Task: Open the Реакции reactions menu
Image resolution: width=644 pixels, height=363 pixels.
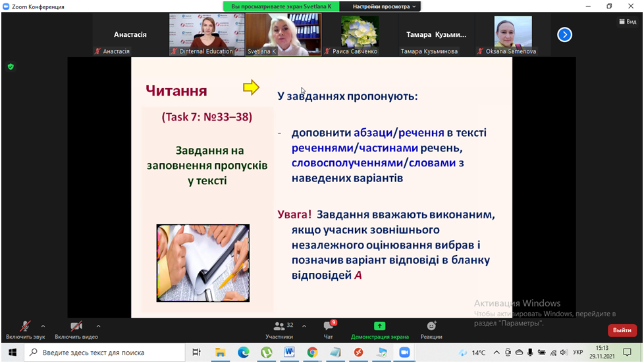Action: (x=431, y=331)
